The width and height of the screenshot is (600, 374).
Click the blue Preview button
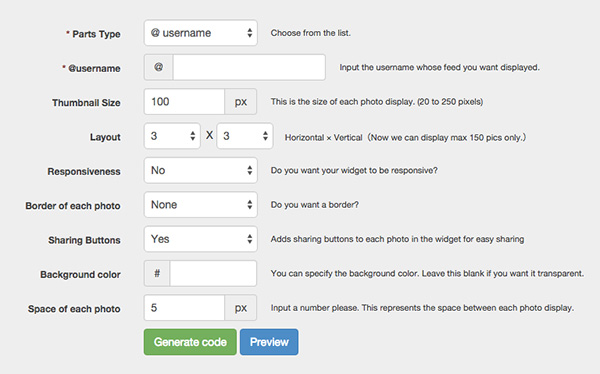point(269,342)
